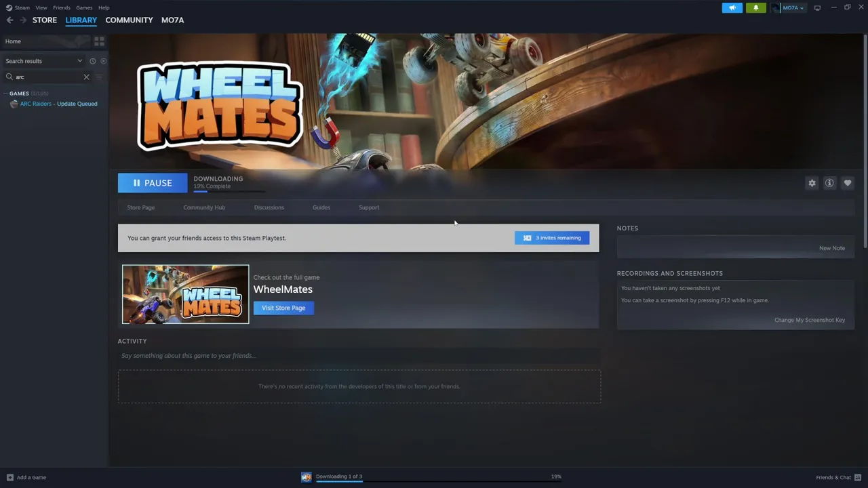This screenshot has height=488, width=868.
Task: Click the WheelMates full game title
Action: click(283, 289)
